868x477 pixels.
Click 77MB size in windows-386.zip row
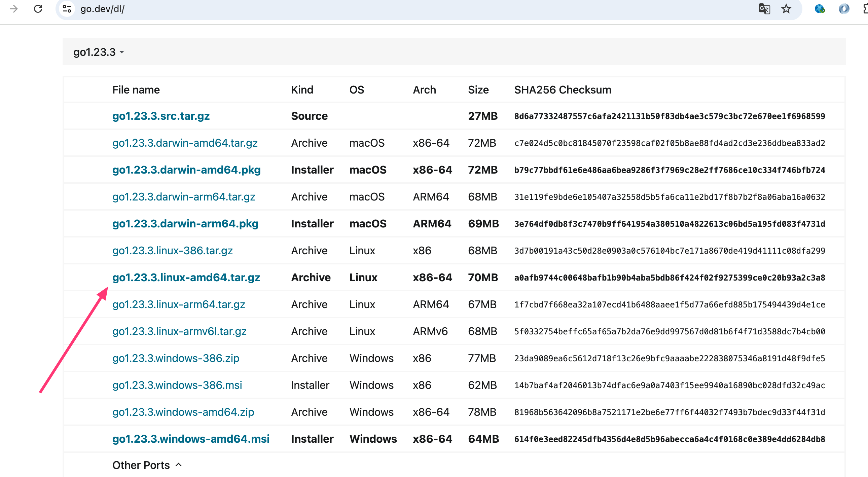(482, 358)
